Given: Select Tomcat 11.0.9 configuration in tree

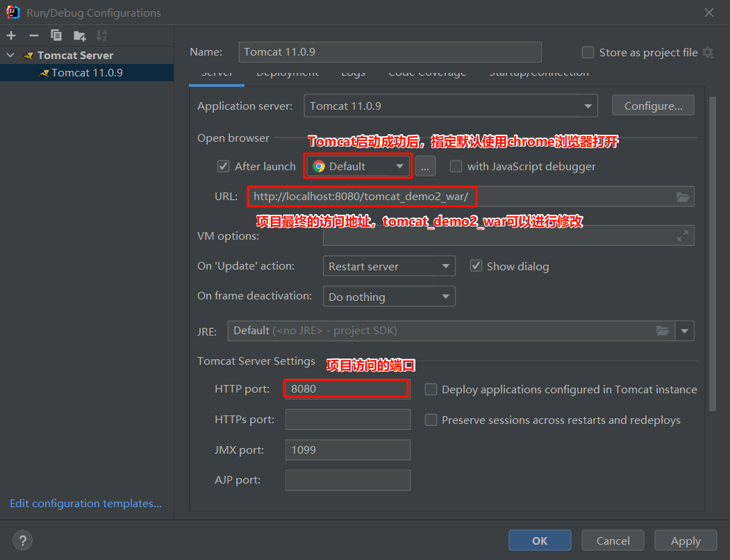Looking at the screenshot, I should [x=87, y=73].
